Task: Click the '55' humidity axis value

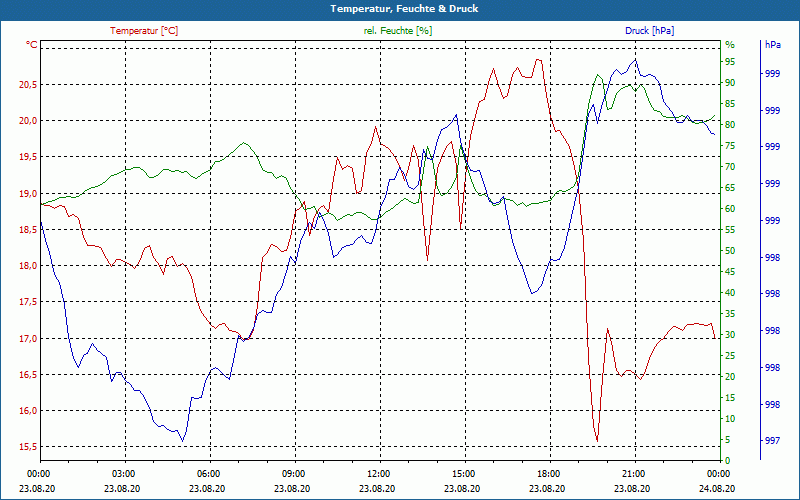Action: [730, 230]
